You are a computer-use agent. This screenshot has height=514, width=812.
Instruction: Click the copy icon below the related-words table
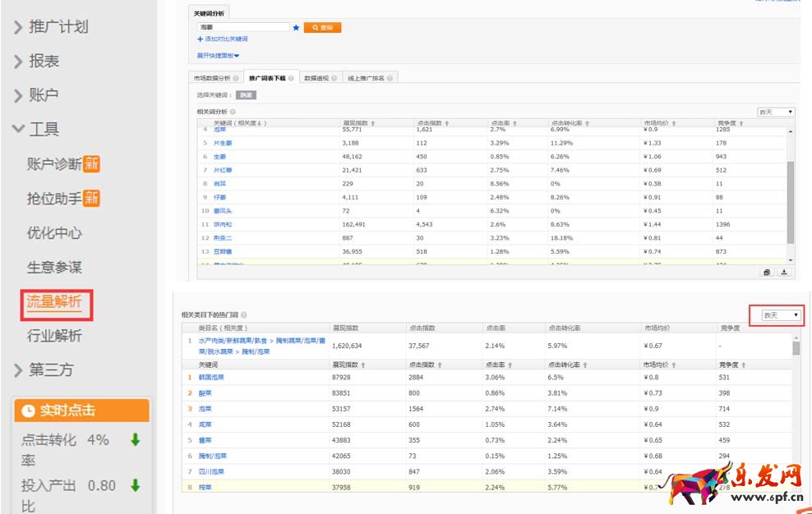pyautogui.click(x=766, y=272)
